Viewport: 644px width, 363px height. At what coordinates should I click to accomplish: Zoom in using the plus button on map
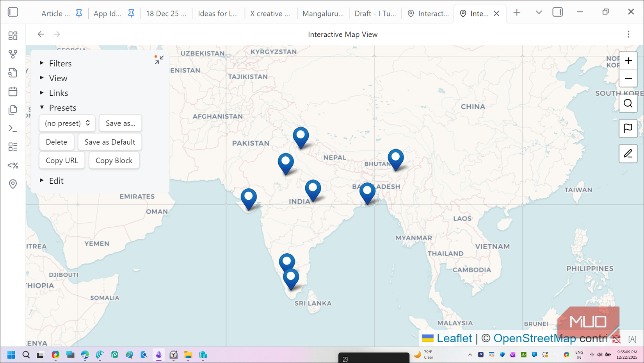pos(628,61)
